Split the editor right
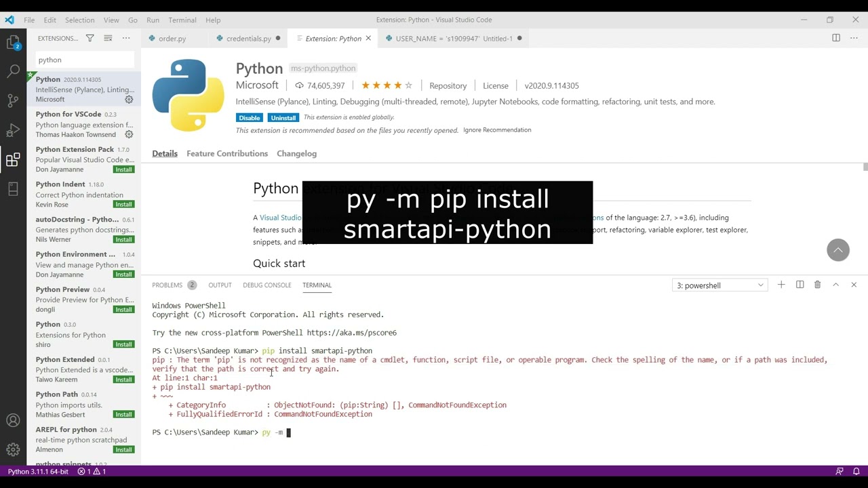 [x=836, y=39]
